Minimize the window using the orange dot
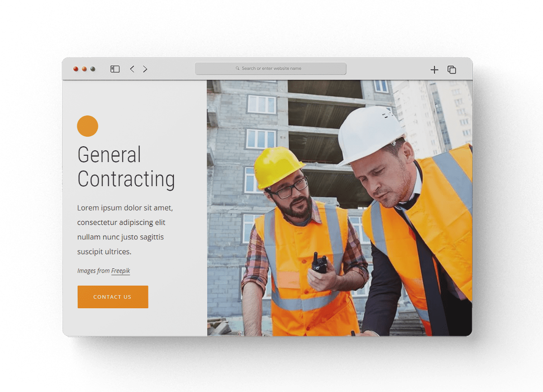Screen dimensions: 543x392 [x=84, y=69]
